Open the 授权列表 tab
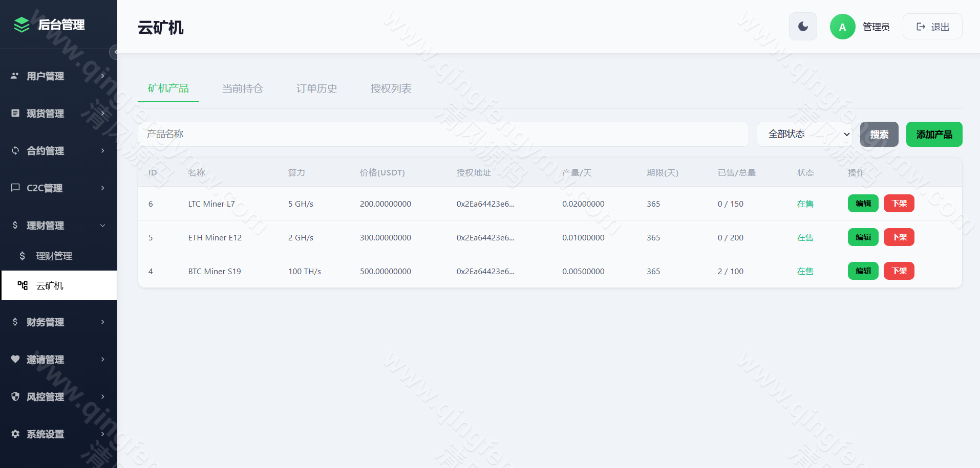Screen dimensions: 980x468 tap(391, 88)
